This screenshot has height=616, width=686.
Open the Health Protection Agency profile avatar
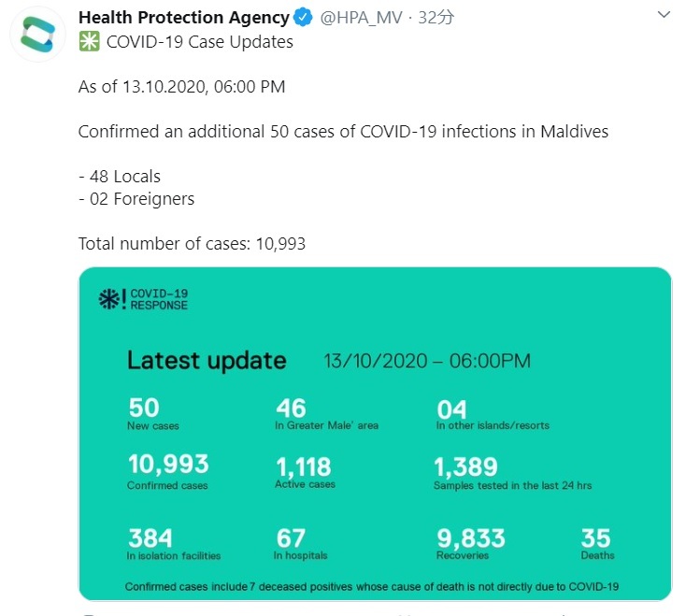tap(37, 35)
